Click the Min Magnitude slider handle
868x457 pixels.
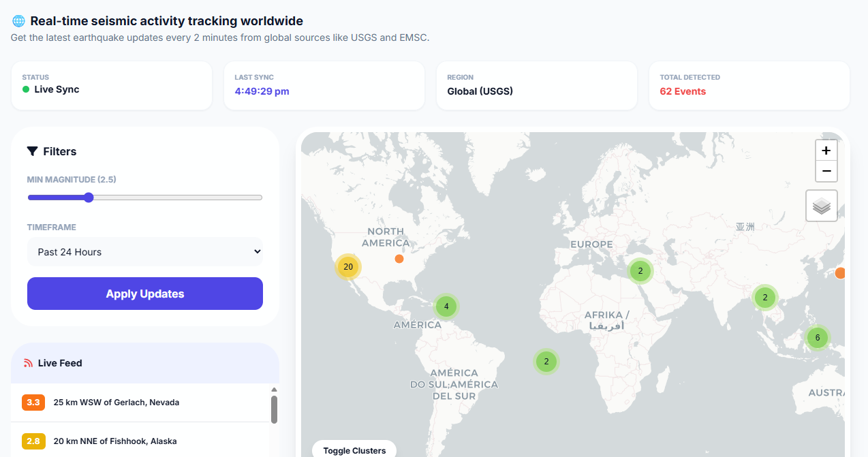pyautogui.click(x=89, y=198)
